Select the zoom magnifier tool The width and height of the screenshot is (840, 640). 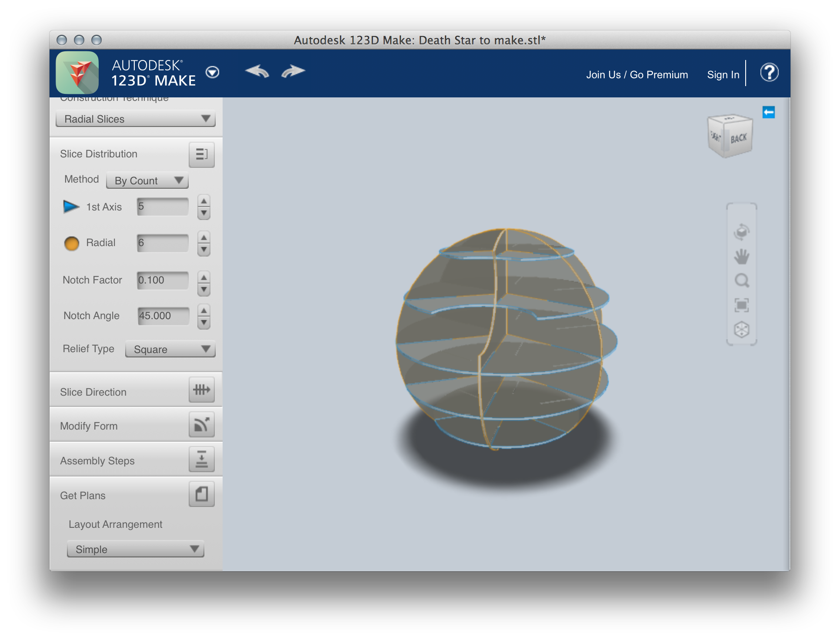(741, 280)
